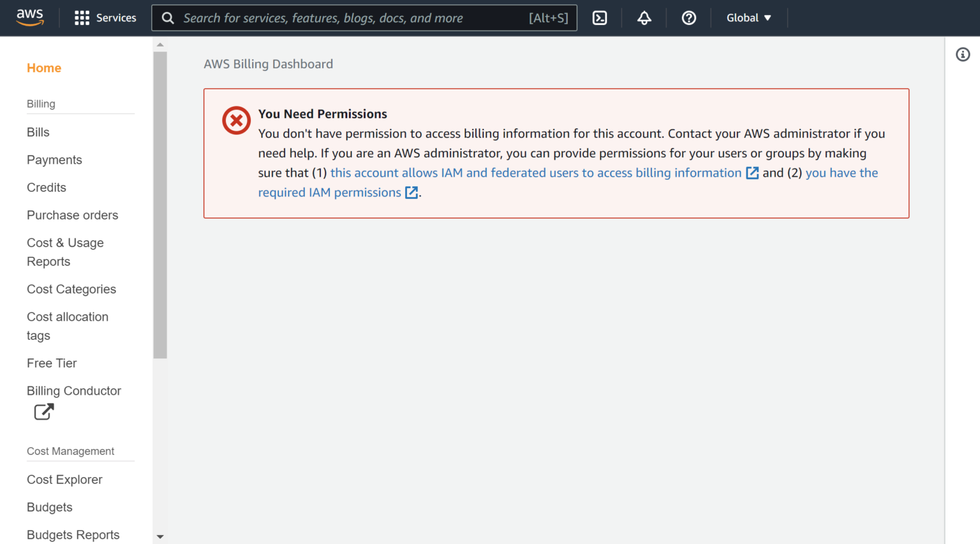Image resolution: width=980 pixels, height=544 pixels.
Task: Open Cost allocation tags
Action: 68,326
